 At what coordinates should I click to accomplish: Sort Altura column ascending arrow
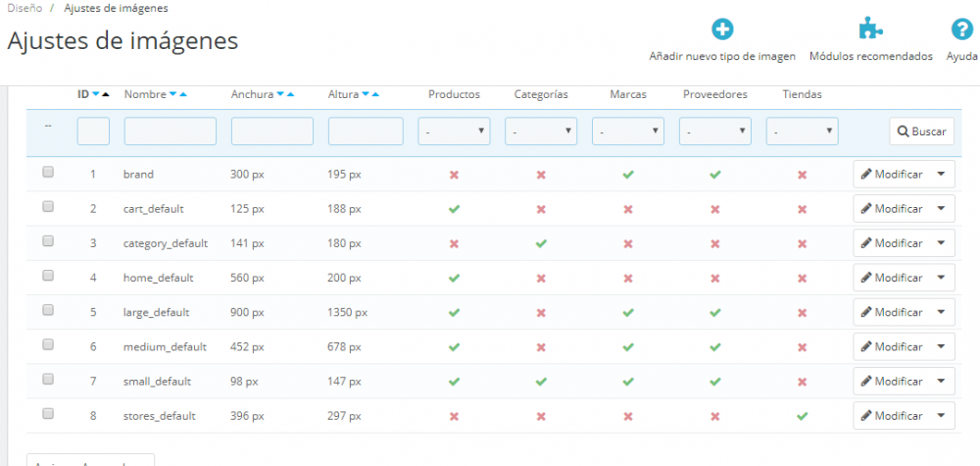click(375, 94)
